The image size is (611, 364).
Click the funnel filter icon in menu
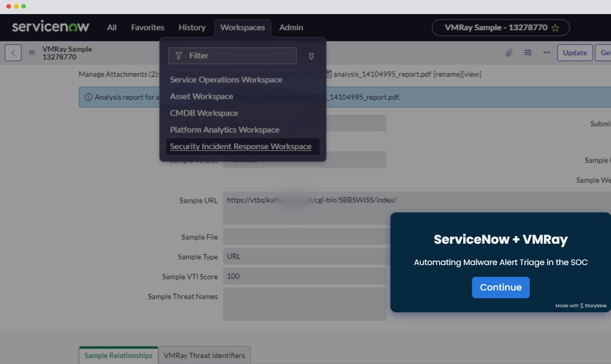coord(178,56)
